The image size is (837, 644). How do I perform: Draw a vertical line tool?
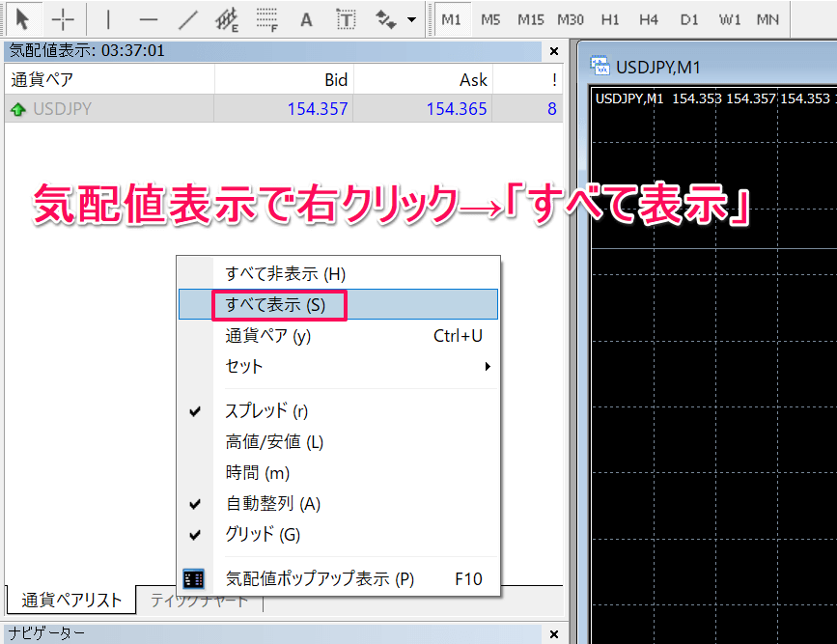[107, 18]
